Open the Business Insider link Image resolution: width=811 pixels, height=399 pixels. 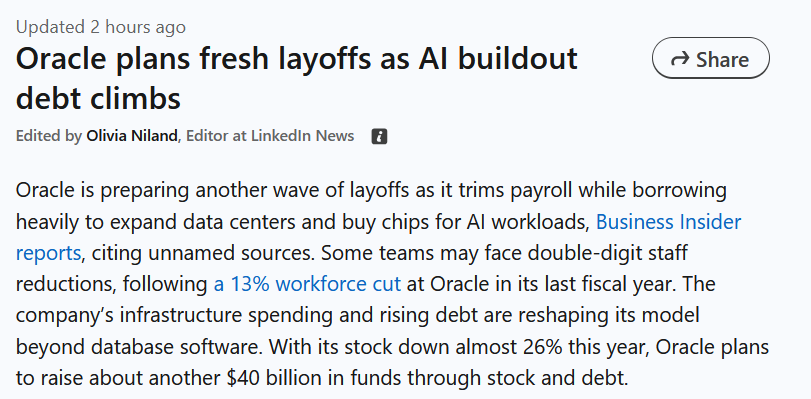(x=668, y=222)
